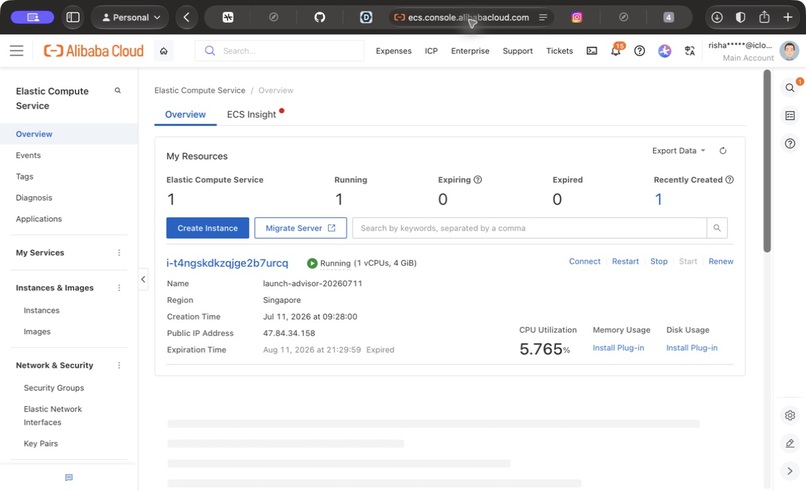Open Recently Created count link
The width and height of the screenshot is (806, 491).
tap(658, 199)
